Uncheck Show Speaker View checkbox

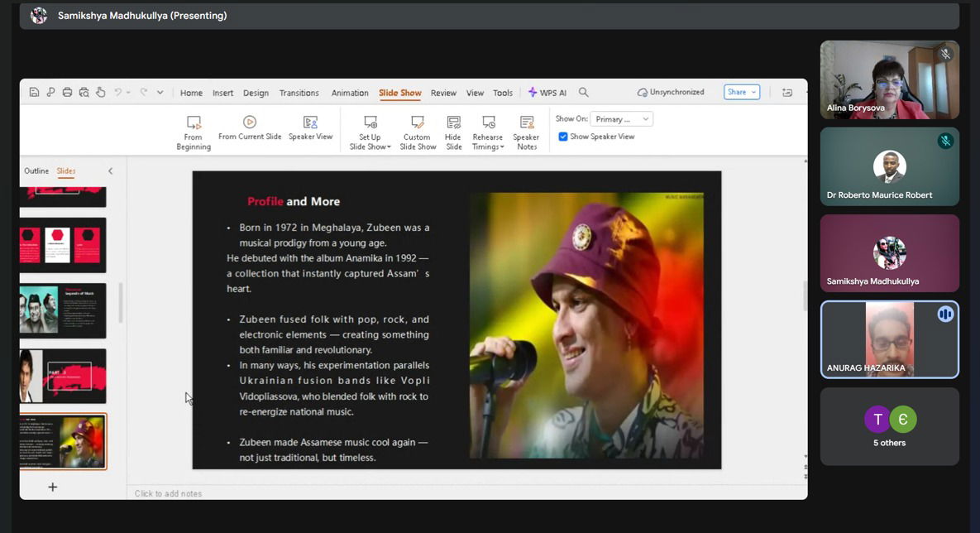coord(563,137)
